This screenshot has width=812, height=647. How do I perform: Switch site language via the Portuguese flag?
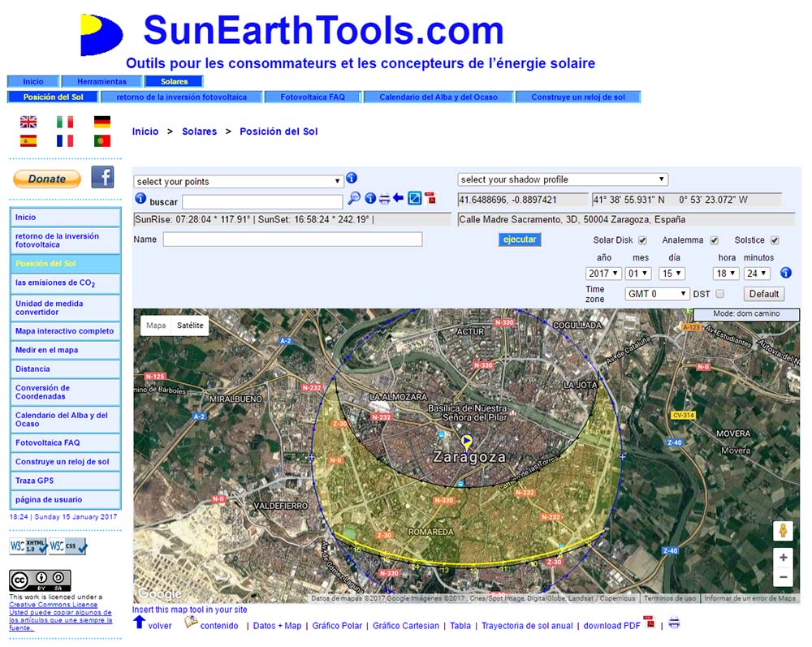[x=102, y=140]
